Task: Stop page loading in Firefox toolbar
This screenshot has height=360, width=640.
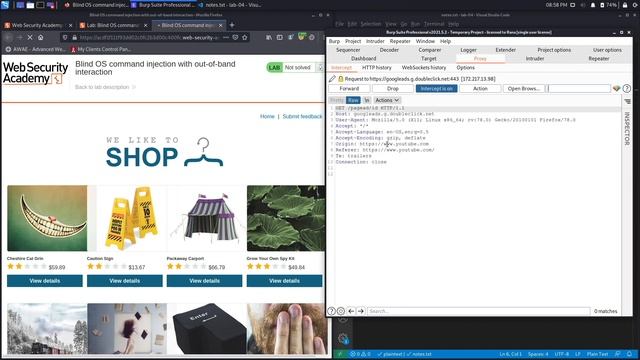Action: 30,37
